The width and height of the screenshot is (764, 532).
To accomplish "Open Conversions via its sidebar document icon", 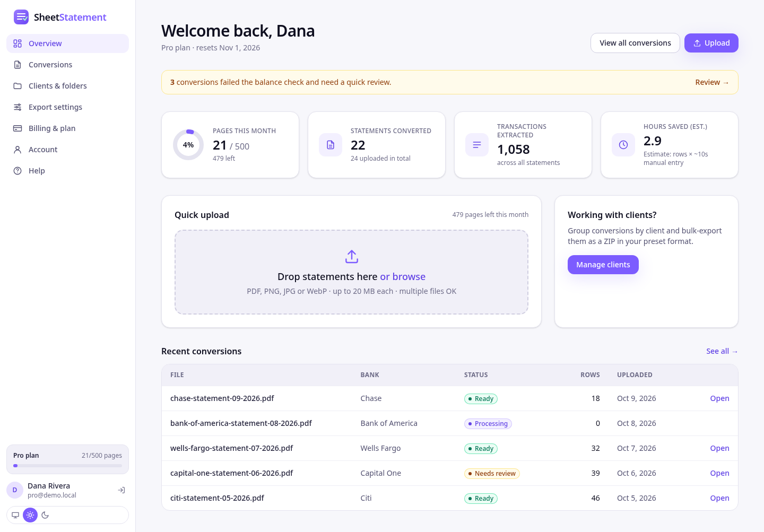I will tap(18, 65).
